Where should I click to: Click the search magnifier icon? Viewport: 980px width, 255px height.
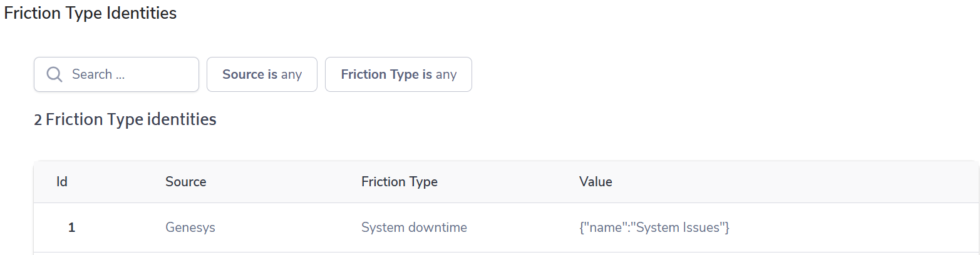click(54, 74)
